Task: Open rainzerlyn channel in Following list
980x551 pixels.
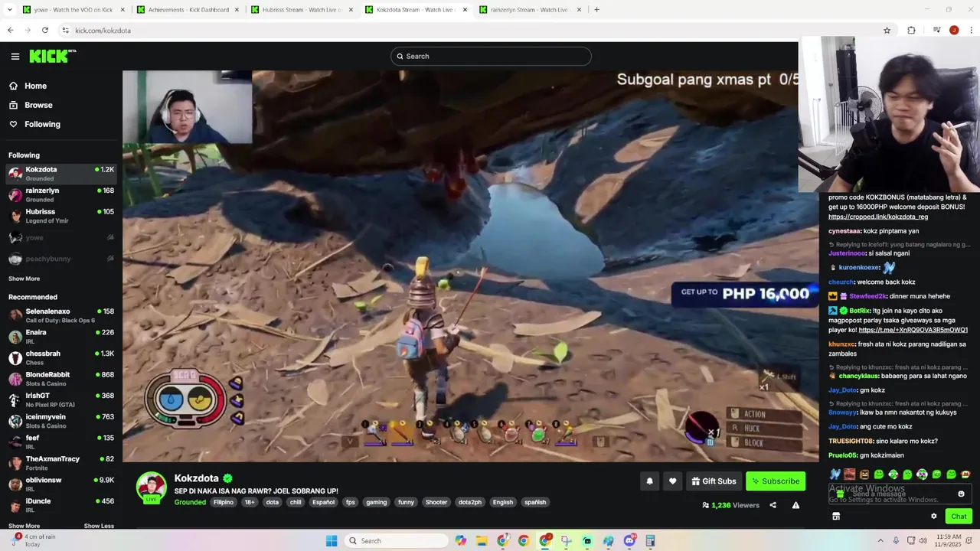Action: pos(61,194)
